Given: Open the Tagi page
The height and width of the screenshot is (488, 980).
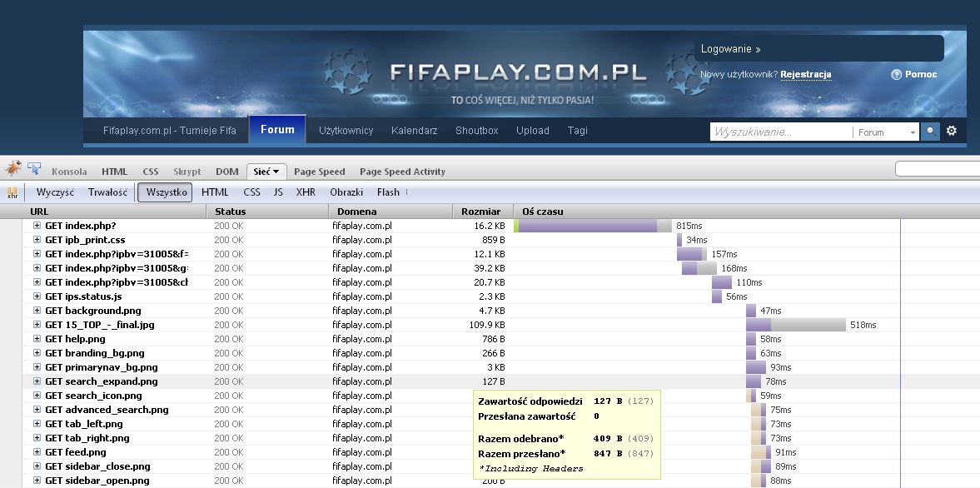Looking at the screenshot, I should 578,131.
